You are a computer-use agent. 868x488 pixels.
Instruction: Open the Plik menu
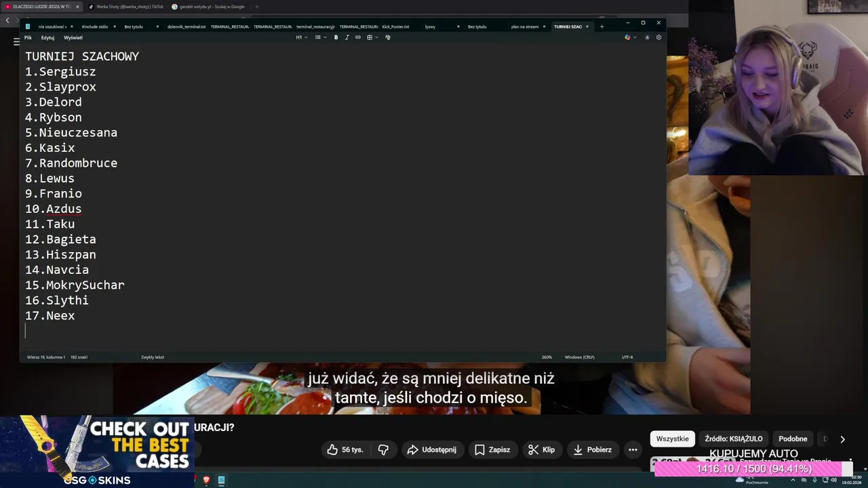pos(28,37)
